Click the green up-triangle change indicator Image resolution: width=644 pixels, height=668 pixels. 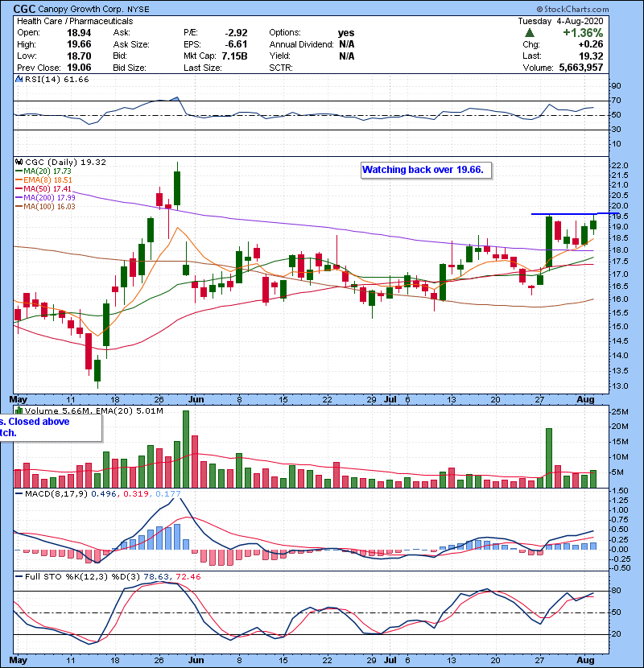pos(530,33)
